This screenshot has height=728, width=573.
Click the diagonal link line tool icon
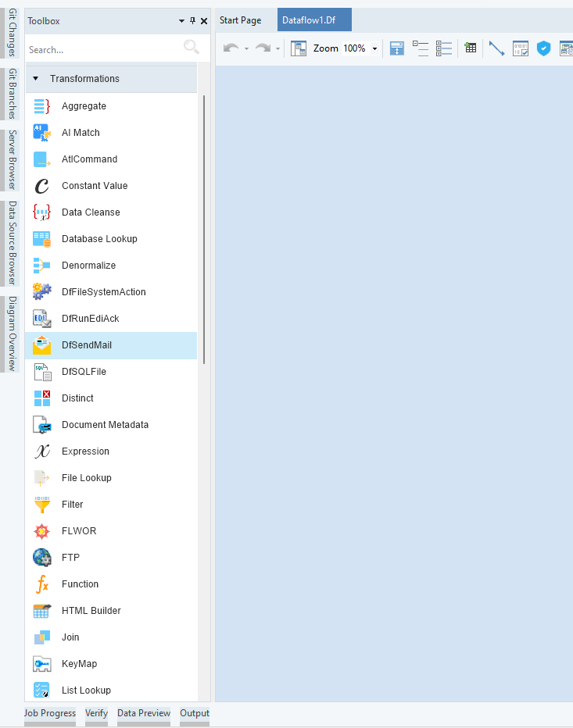[496, 48]
